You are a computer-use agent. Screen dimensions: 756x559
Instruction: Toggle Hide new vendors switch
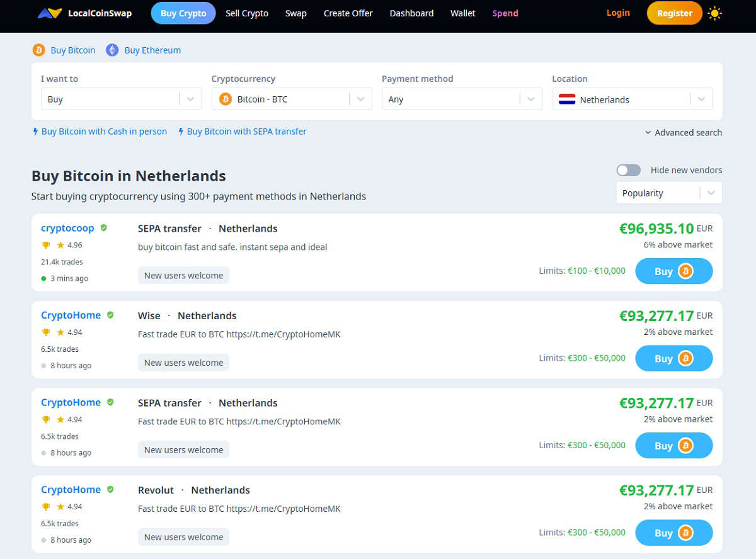(629, 170)
